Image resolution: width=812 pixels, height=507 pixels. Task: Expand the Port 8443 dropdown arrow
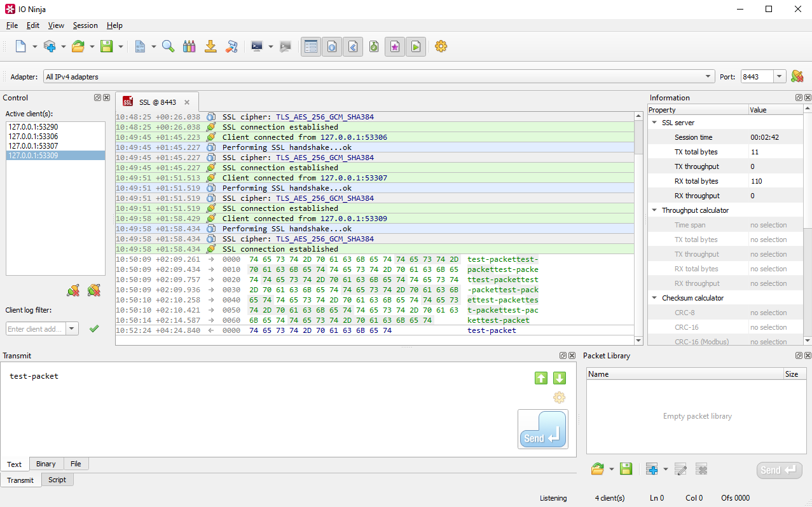780,77
